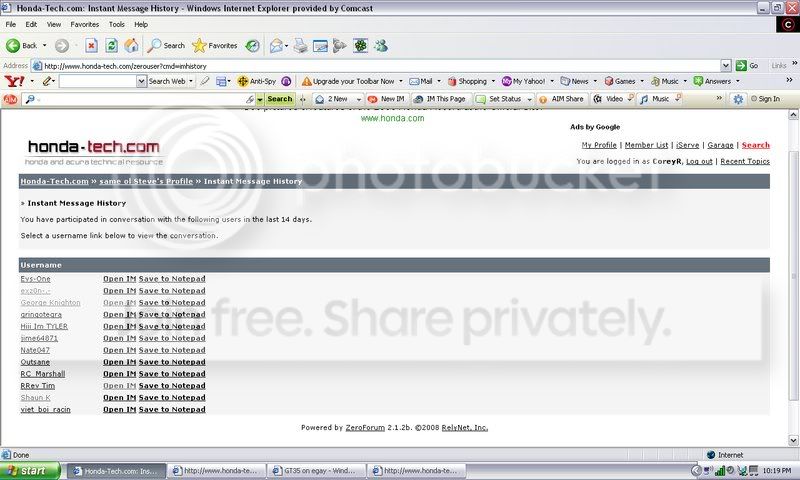Click the Mail envelope toolbar icon
The width and height of the screenshot is (800, 480).
277,45
